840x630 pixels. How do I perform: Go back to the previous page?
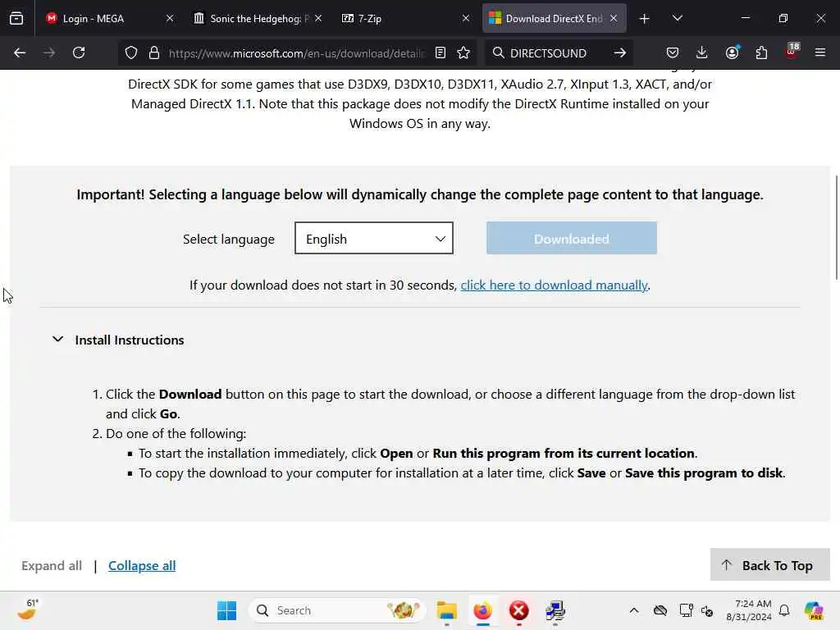(x=20, y=52)
